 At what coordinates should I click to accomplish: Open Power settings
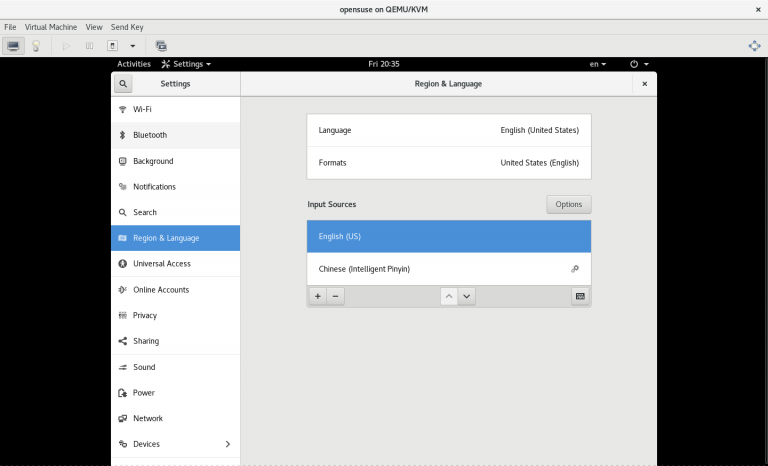(x=175, y=392)
